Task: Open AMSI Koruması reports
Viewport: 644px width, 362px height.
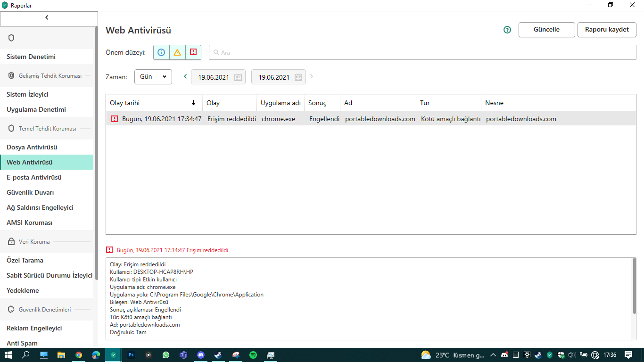Action: coord(47,222)
